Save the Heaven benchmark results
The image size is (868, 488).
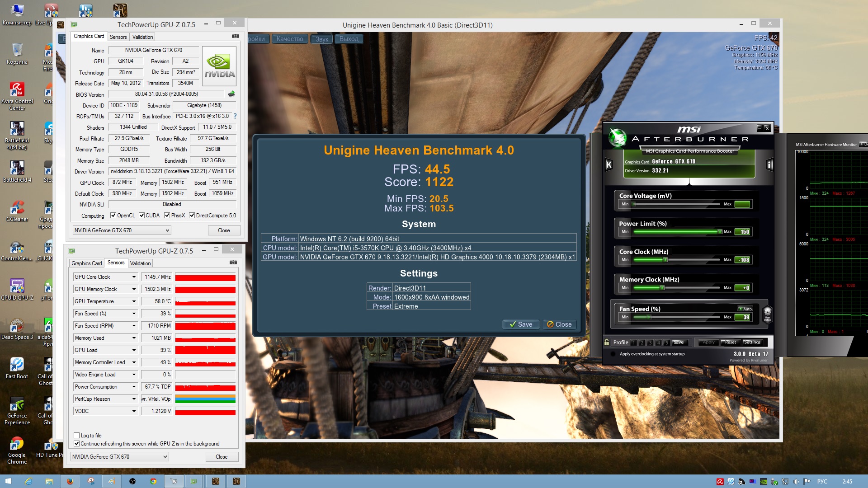tap(521, 324)
